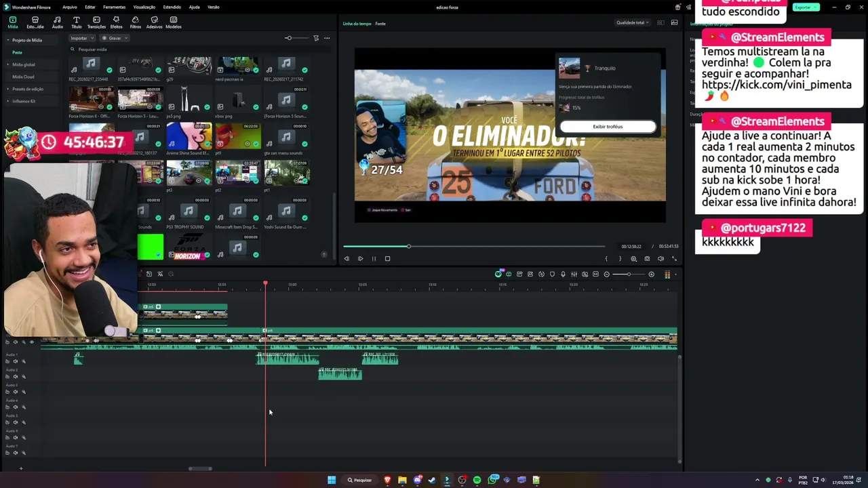The height and width of the screenshot is (488, 868).
Task: Stop the preview playback
Action: (387, 258)
